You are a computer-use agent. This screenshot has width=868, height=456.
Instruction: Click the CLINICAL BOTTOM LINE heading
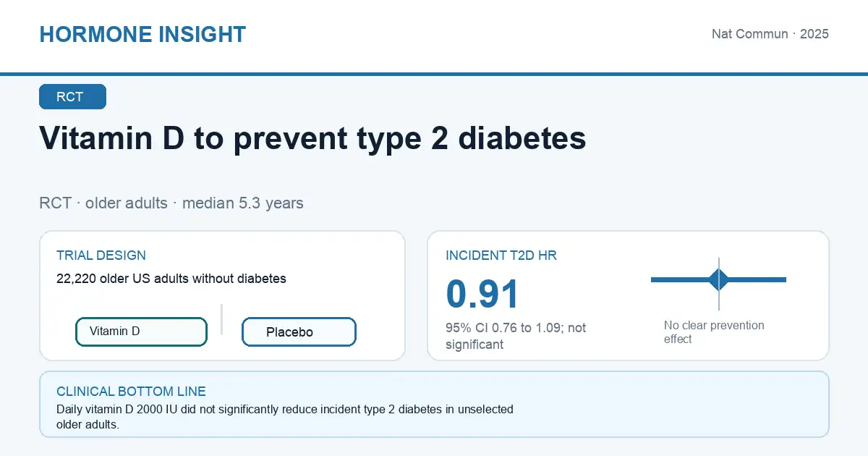131,392
